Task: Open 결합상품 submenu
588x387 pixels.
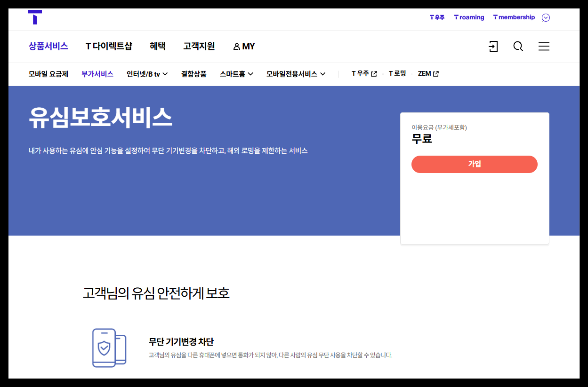Action: [194, 74]
